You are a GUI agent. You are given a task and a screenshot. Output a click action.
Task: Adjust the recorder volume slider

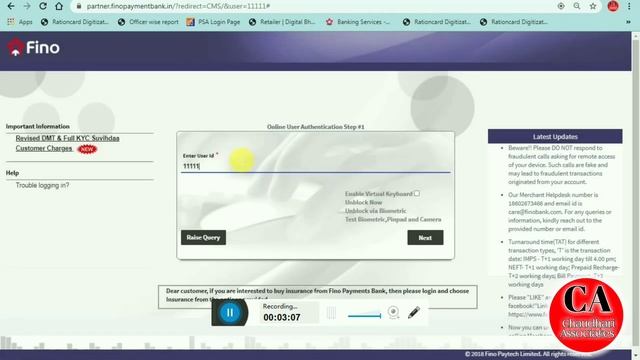point(364,316)
